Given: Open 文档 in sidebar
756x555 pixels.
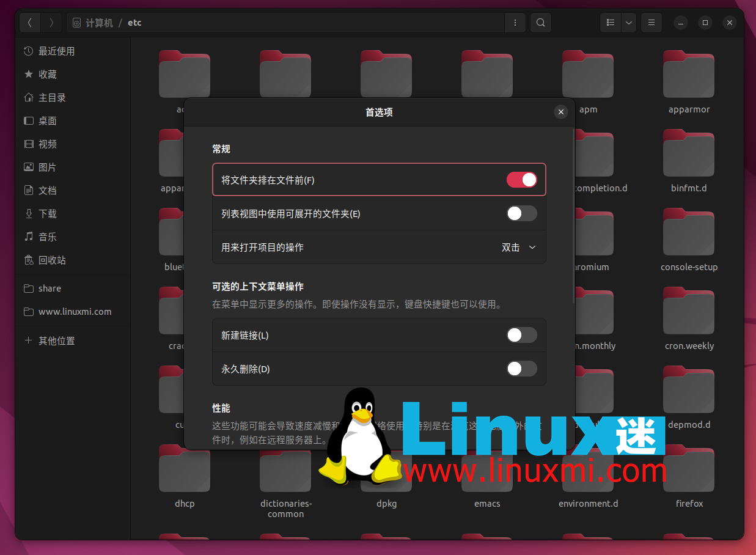Looking at the screenshot, I should (x=73, y=191).
